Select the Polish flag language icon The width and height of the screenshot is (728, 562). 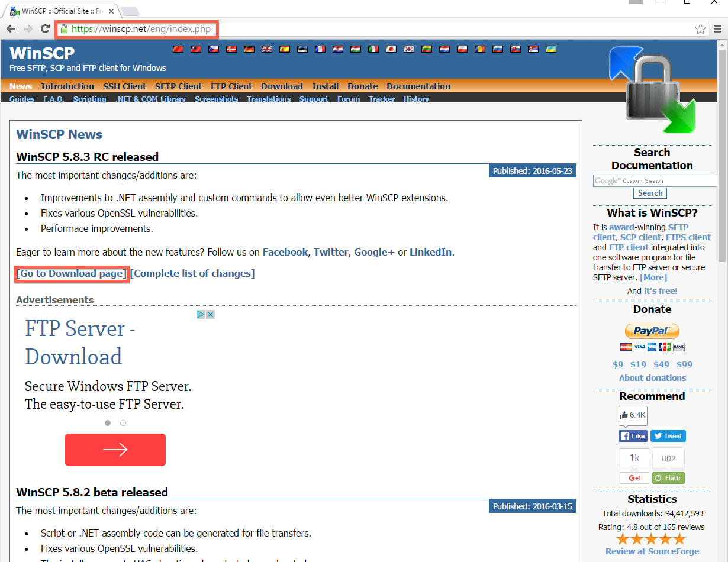(x=462, y=49)
